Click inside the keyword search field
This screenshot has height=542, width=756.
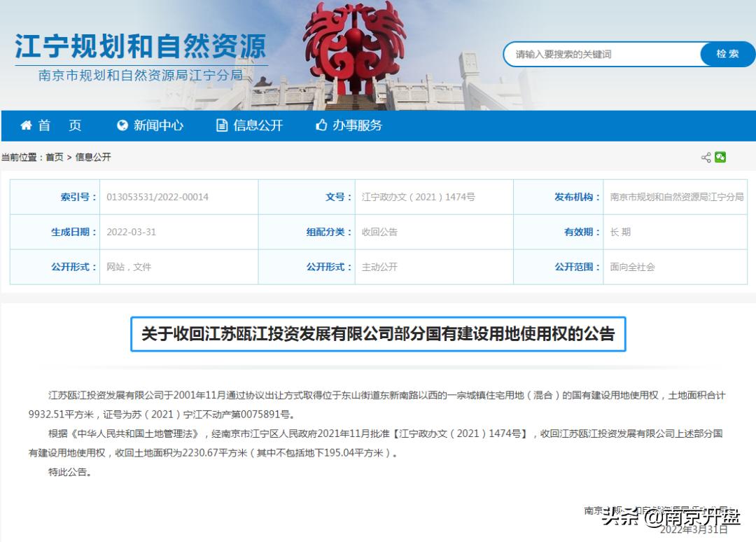(x=602, y=53)
